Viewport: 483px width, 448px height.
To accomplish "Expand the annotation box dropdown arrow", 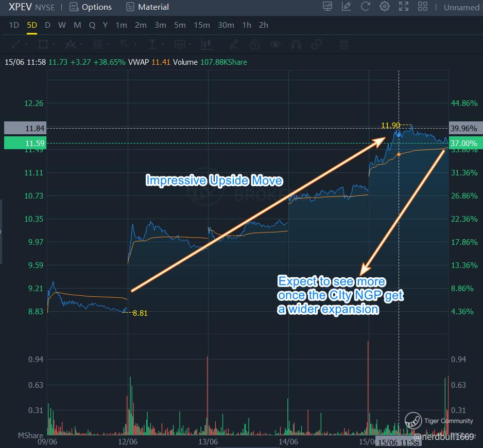I will point(190,45).
